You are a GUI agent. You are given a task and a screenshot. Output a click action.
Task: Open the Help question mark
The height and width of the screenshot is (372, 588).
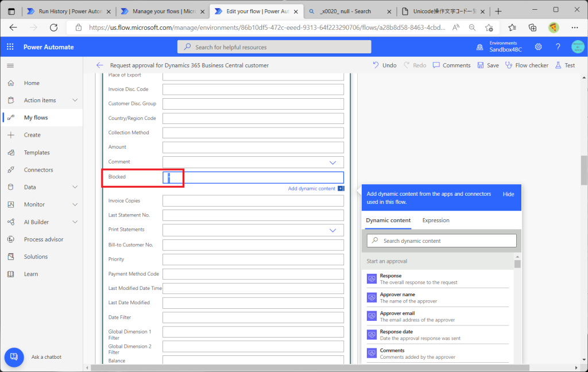pyautogui.click(x=558, y=47)
